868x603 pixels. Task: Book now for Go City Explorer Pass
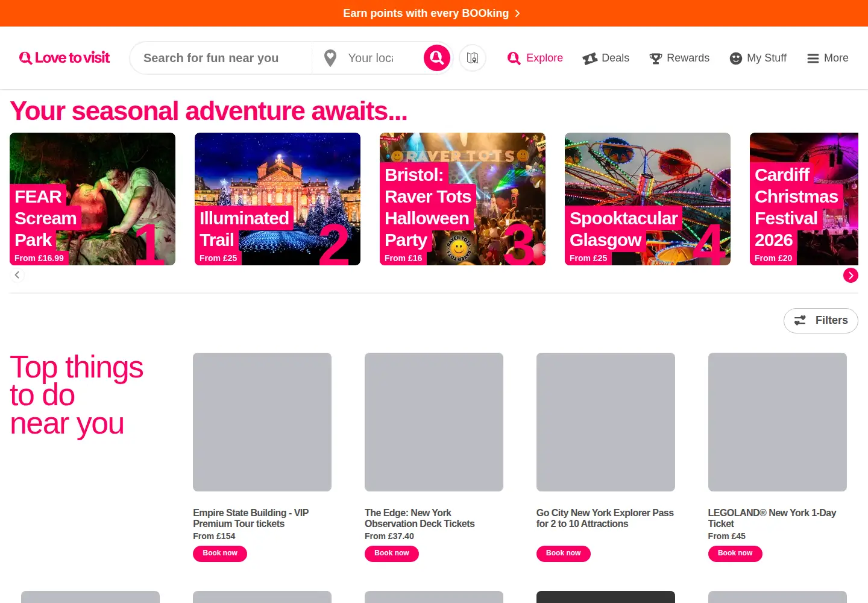[x=564, y=554]
